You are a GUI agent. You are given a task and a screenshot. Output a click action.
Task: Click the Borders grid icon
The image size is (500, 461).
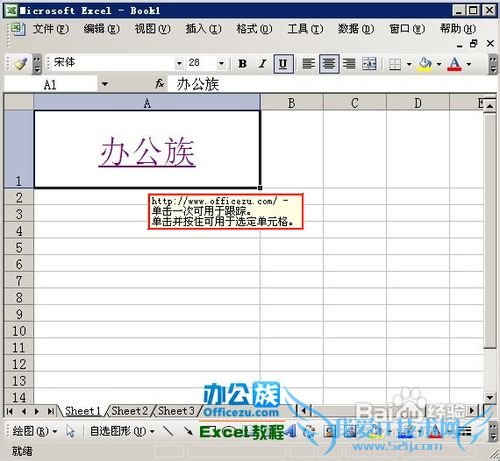(x=395, y=63)
